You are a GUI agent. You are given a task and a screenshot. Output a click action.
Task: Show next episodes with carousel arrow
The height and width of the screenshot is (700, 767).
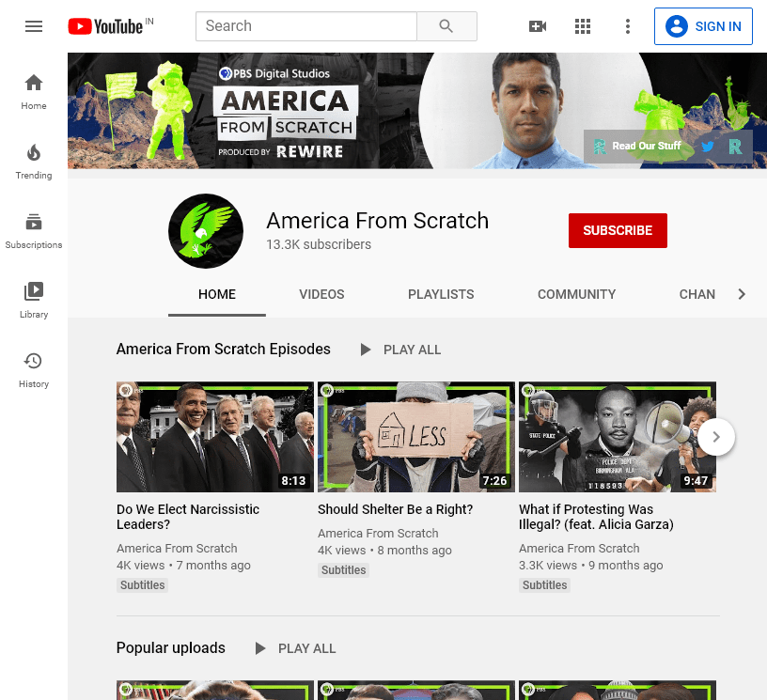pos(716,437)
